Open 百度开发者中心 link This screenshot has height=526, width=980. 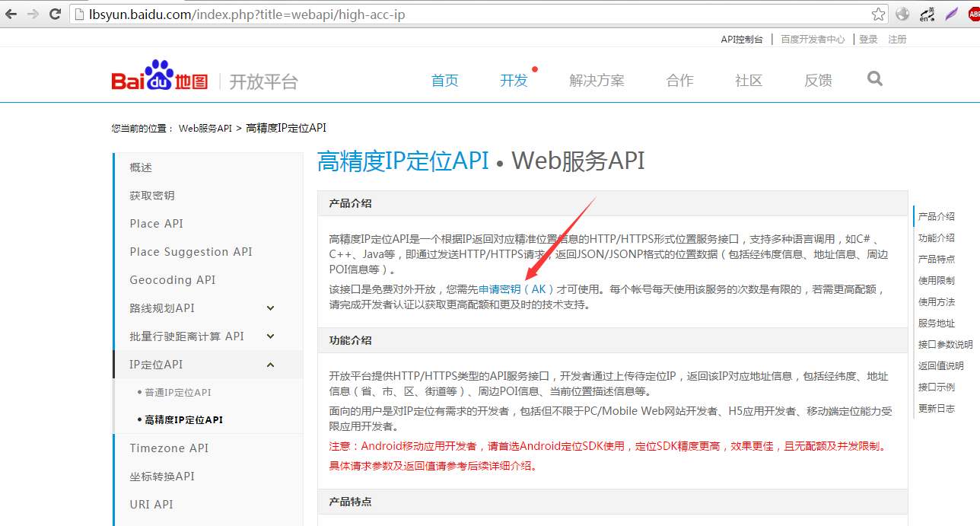tap(813, 39)
